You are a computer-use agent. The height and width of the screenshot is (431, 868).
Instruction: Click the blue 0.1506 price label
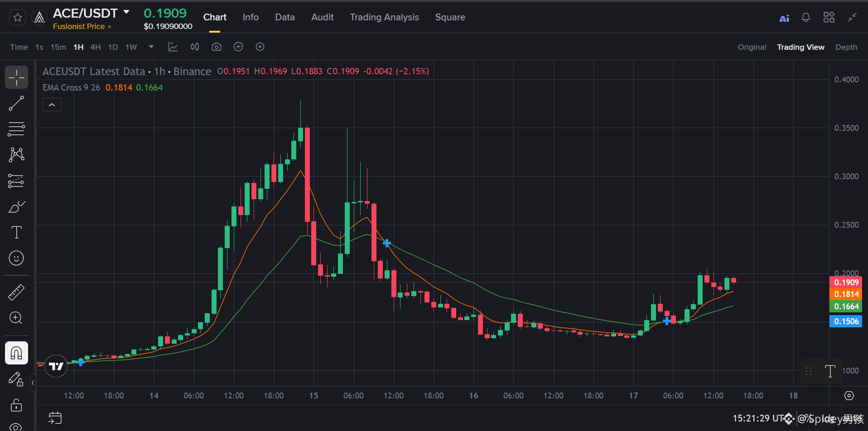846,321
